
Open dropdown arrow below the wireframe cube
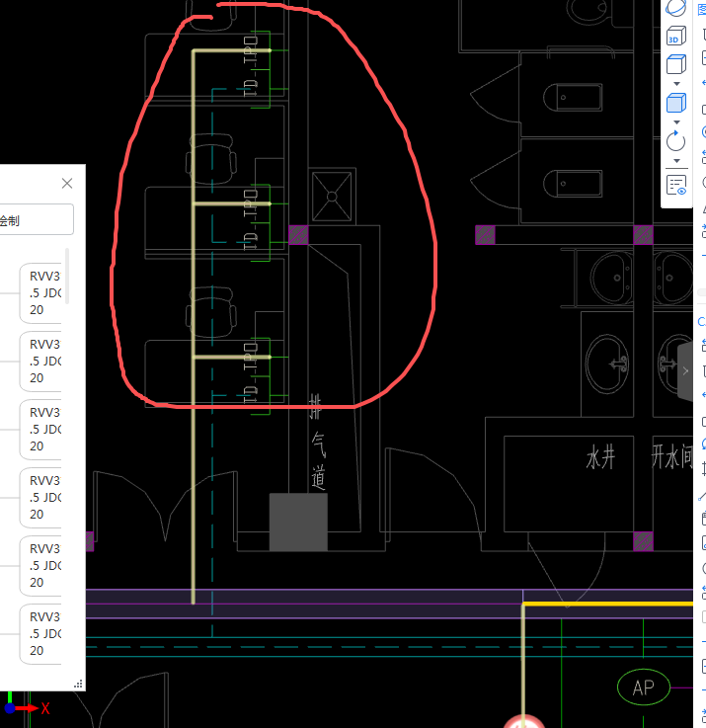[x=676, y=84]
